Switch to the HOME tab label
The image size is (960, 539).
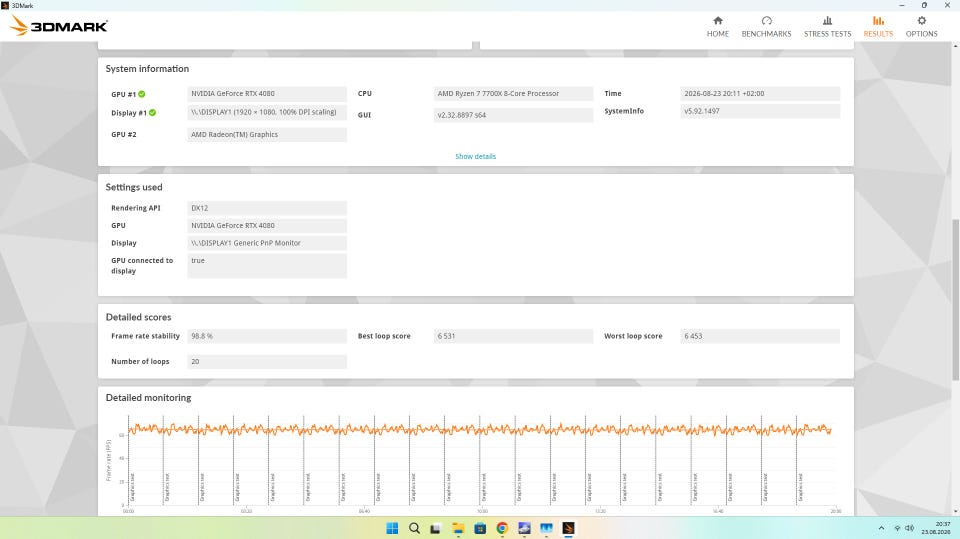pyautogui.click(x=718, y=34)
